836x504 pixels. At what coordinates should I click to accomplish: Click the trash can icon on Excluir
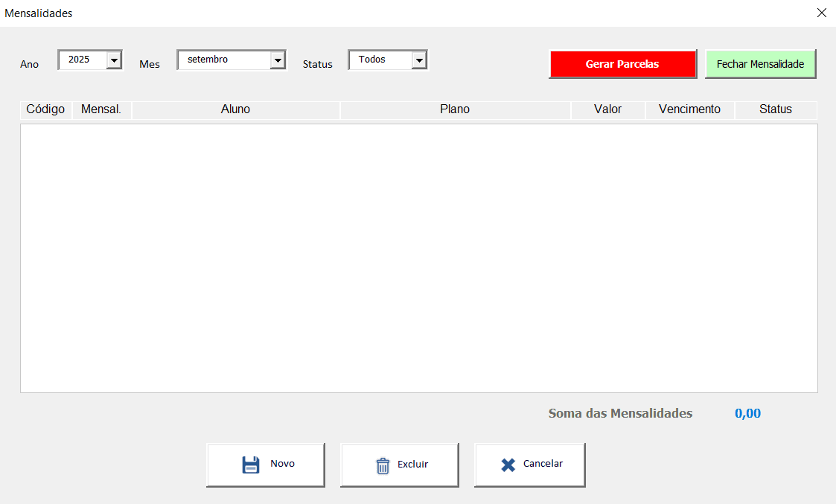(383, 466)
